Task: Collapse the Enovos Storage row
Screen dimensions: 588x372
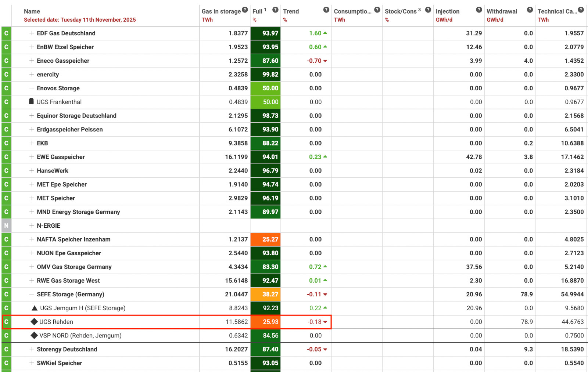Action: pyautogui.click(x=32, y=88)
